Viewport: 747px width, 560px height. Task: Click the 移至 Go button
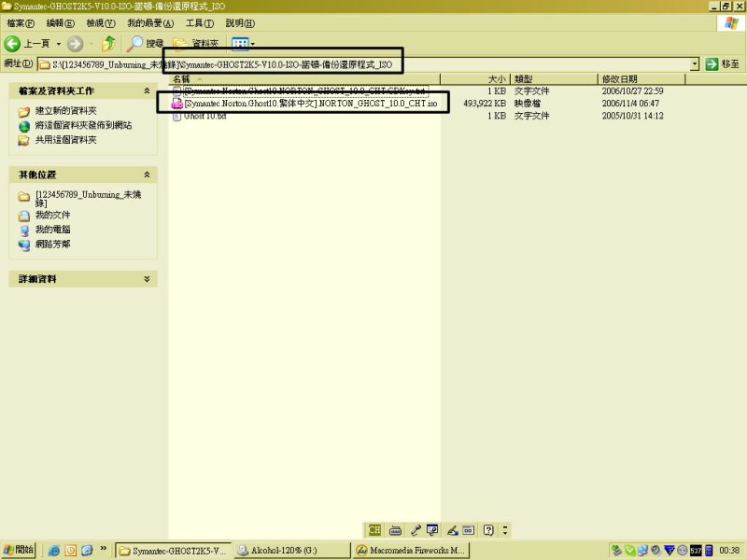click(x=723, y=64)
